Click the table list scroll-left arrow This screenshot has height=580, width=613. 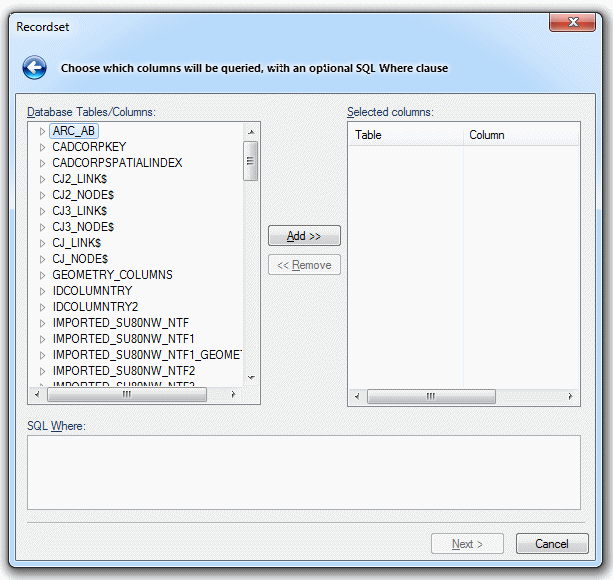37,394
